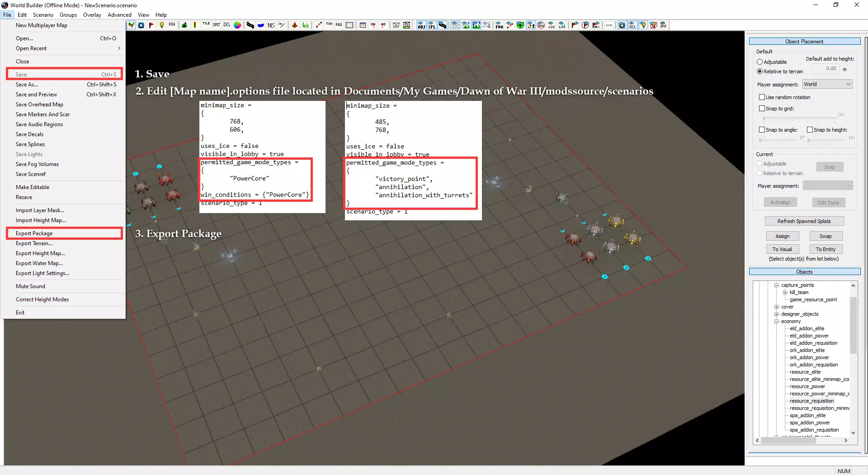The height and width of the screenshot is (475, 868).
Task: Click the traffic light toolbar icon
Action: pos(195,25)
